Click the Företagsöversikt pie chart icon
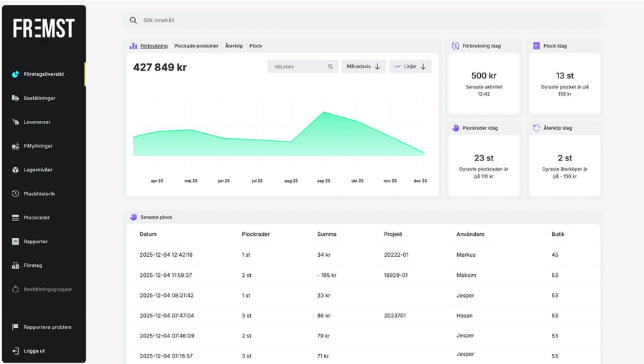The height and width of the screenshot is (364, 644). (15, 74)
